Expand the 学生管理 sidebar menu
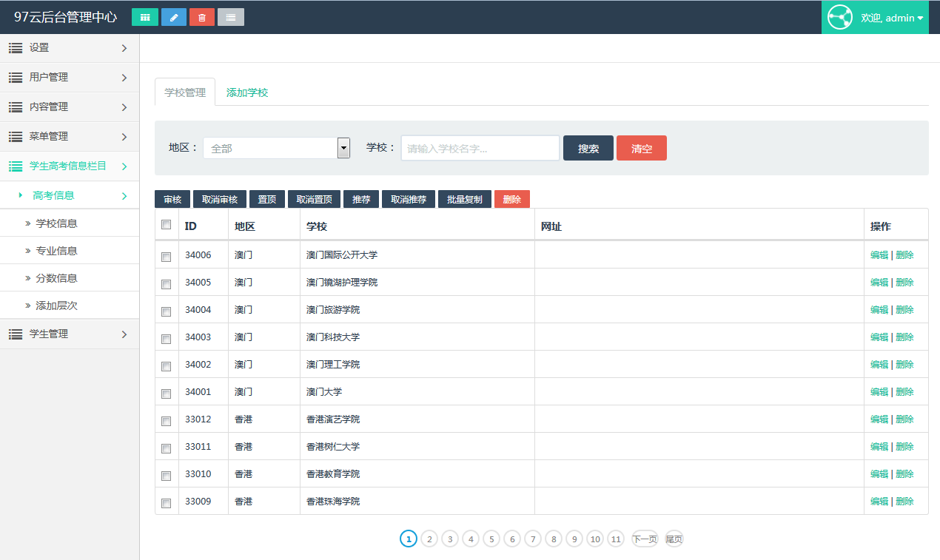The height and width of the screenshot is (560, 940). (70, 334)
